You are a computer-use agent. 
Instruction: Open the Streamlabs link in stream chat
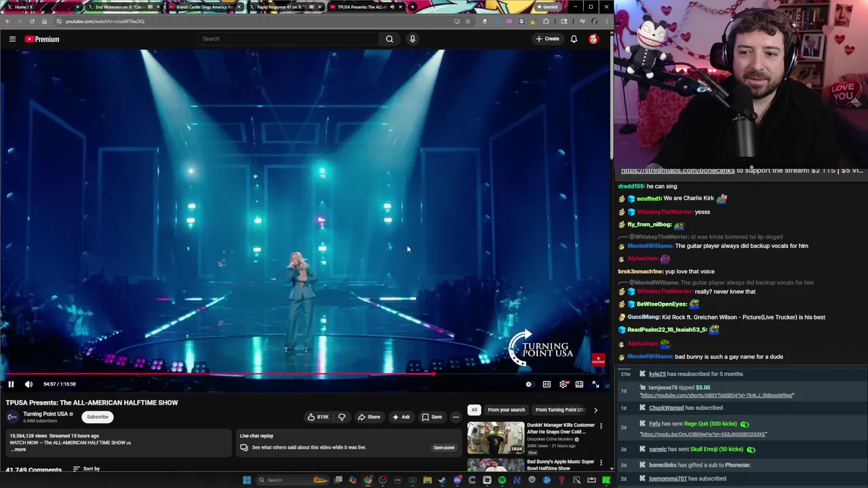(x=678, y=171)
